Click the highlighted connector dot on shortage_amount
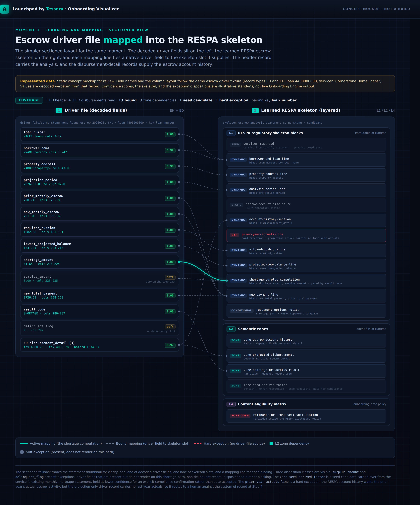This screenshot has height=505, width=420. pos(179,262)
